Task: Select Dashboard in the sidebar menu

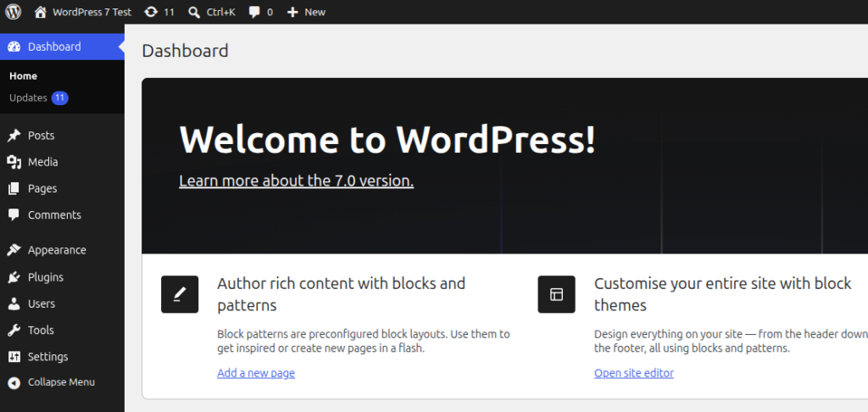Action: pyautogui.click(x=62, y=47)
